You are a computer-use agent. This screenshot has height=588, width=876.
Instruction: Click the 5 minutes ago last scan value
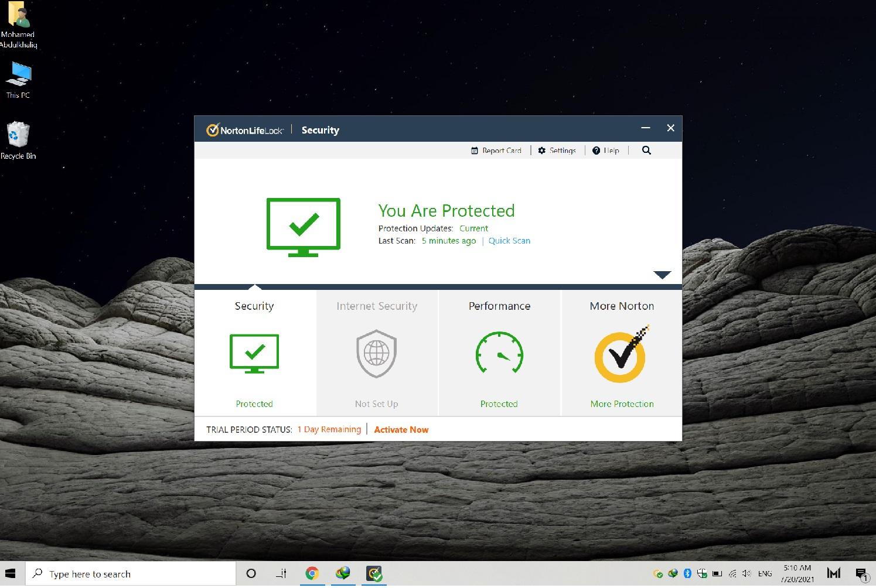pos(449,241)
